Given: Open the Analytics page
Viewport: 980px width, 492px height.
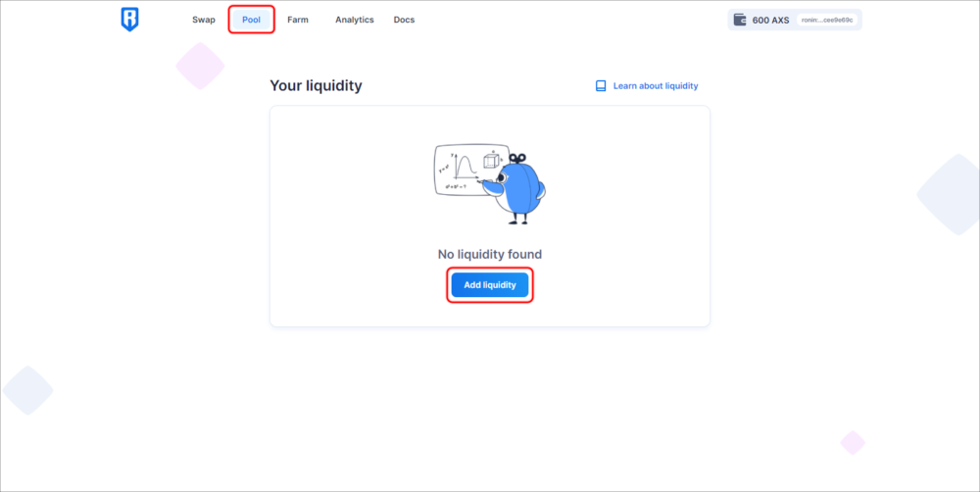Looking at the screenshot, I should point(355,20).
